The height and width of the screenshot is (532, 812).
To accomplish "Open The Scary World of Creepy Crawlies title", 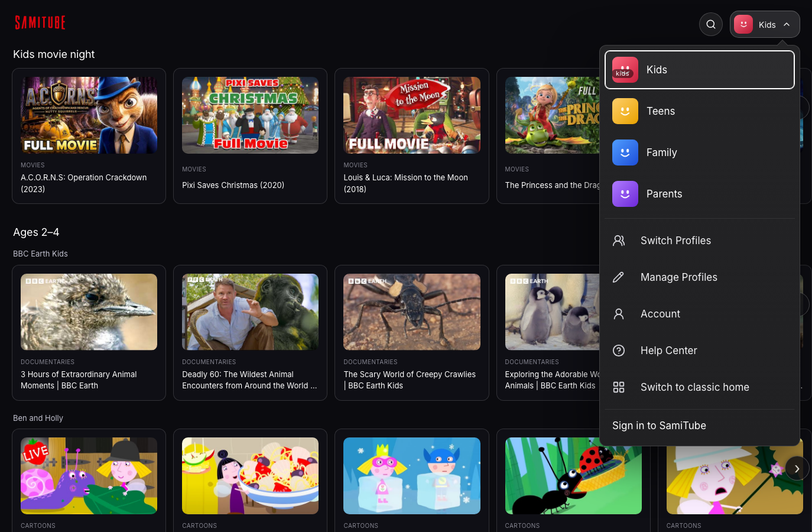I will [410, 380].
